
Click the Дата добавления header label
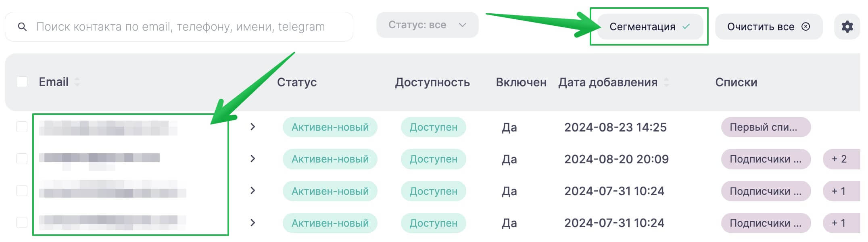pos(608,82)
